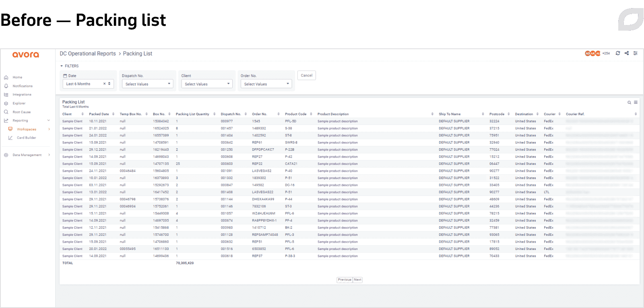This screenshot has height=308, width=644.
Task: Click total quantity 70,305,420
Action: [185, 263]
